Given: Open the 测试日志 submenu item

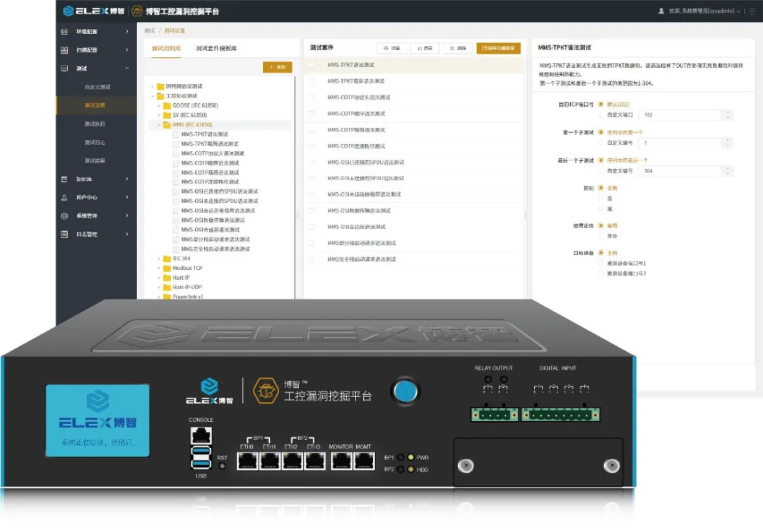Looking at the screenshot, I should 97,143.
